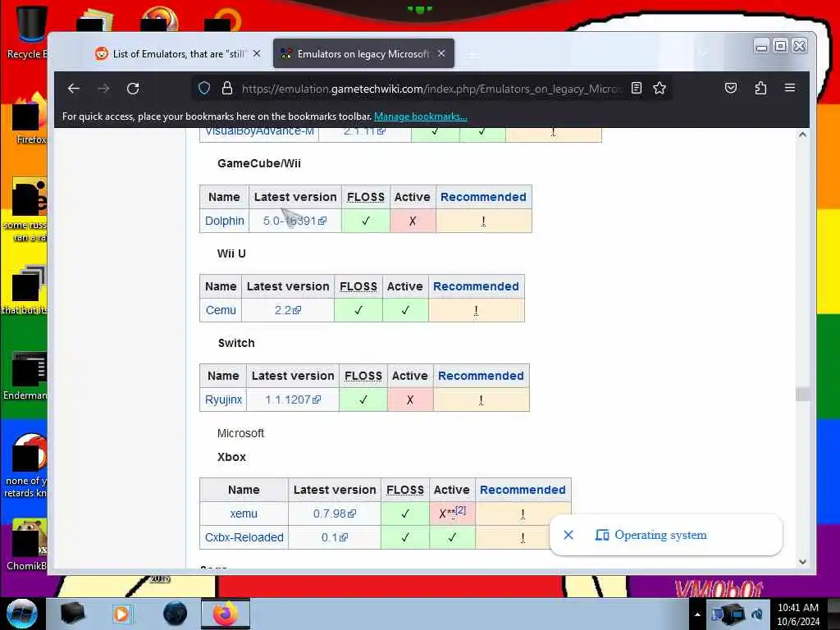The height and width of the screenshot is (630, 840).
Task: Bookmark this page with the star icon
Action: coord(660,88)
